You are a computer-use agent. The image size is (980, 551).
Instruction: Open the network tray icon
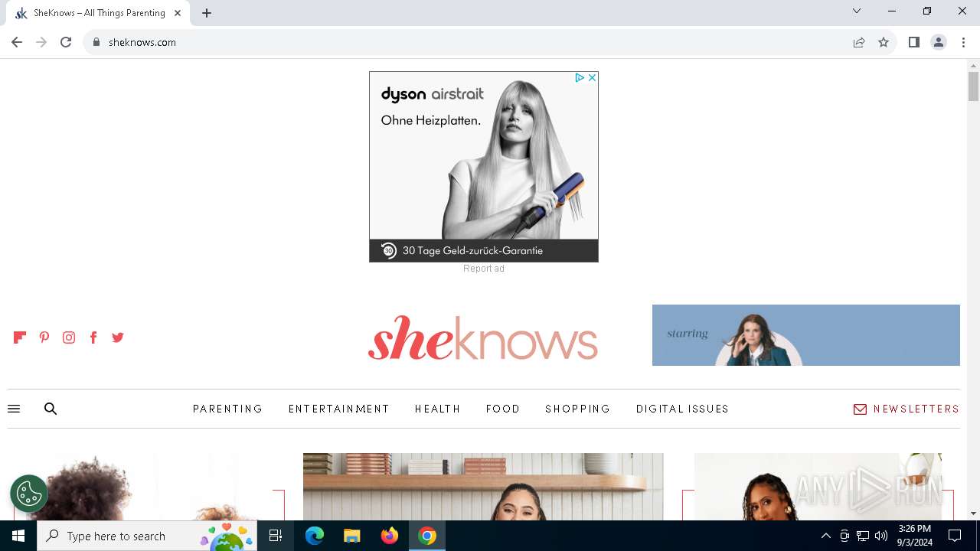point(863,536)
